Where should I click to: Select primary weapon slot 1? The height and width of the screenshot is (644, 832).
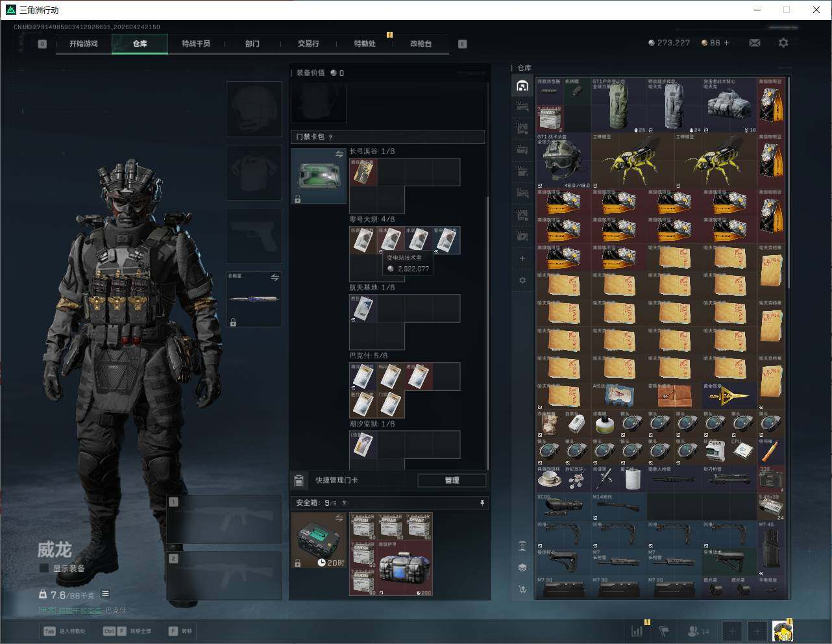tap(224, 519)
